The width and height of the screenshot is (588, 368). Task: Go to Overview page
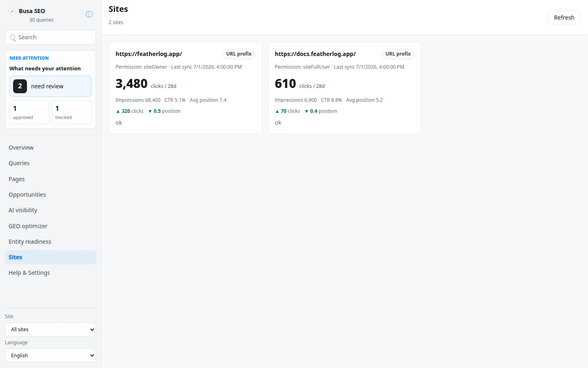50,148
